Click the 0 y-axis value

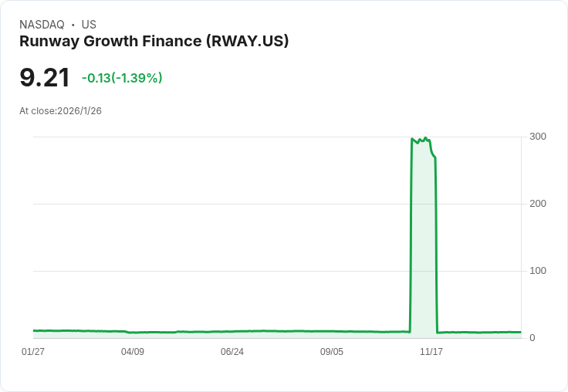pos(532,338)
